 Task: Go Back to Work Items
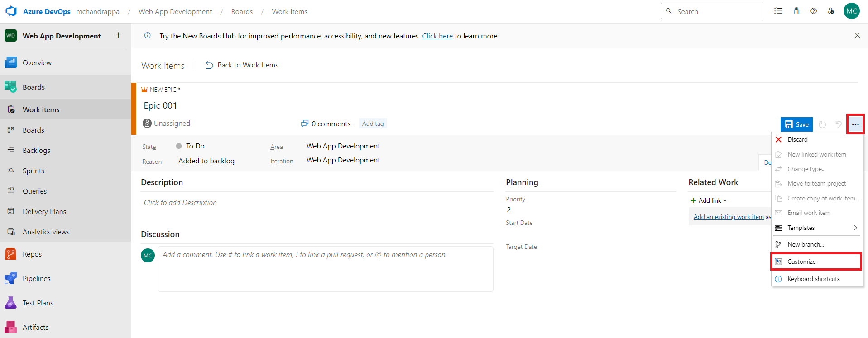pyautogui.click(x=242, y=65)
